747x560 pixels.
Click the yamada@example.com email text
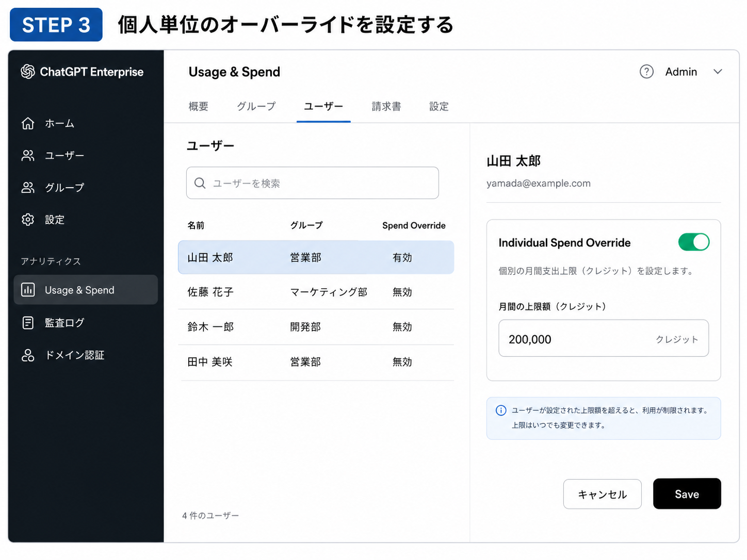(539, 183)
